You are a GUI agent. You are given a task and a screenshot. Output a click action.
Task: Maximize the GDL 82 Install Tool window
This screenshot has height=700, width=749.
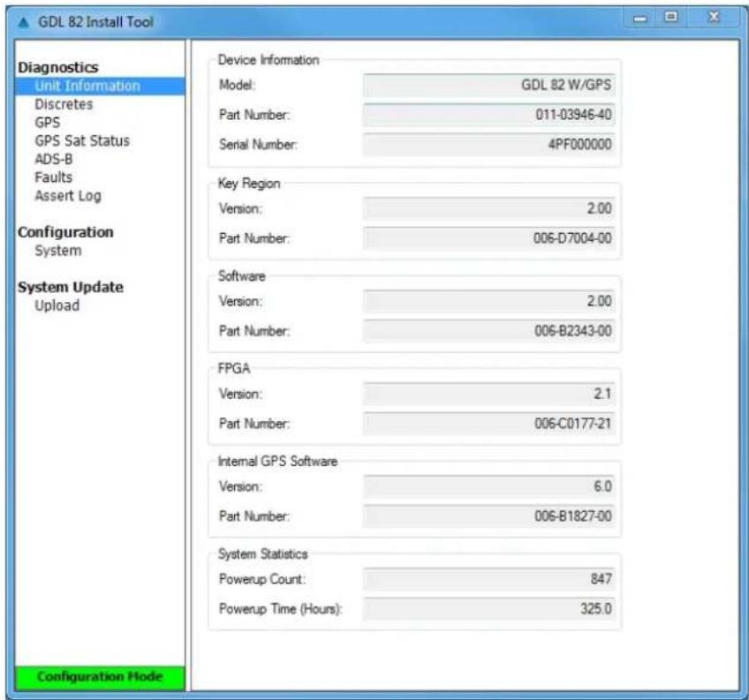pyautogui.click(x=671, y=18)
